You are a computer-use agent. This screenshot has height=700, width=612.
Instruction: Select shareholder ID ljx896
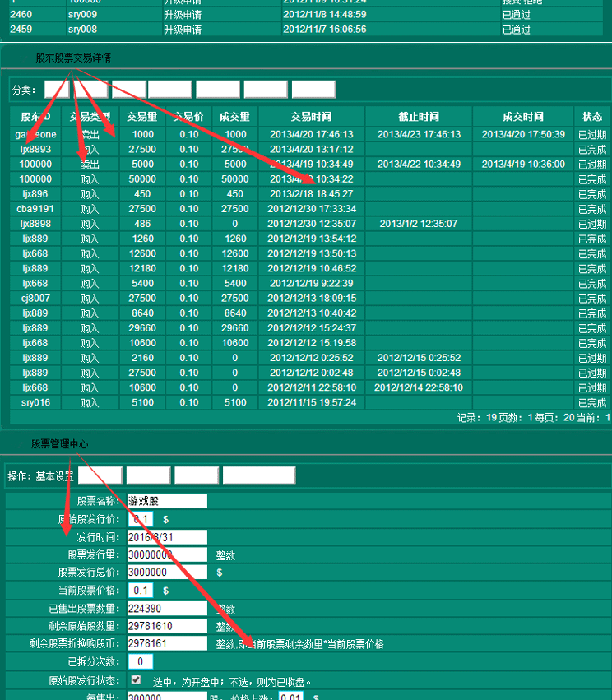[35, 194]
